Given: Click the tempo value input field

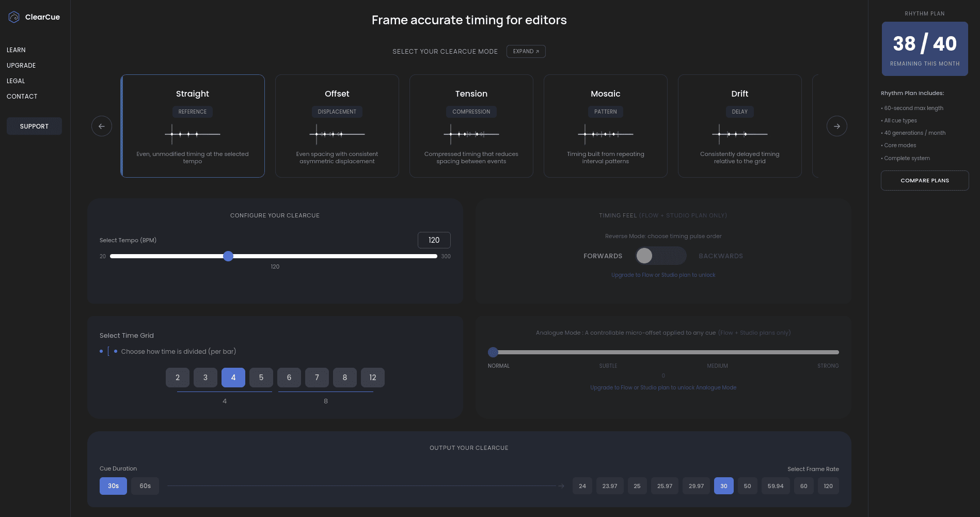Looking at the screenshot, I should tap(434, 240).
